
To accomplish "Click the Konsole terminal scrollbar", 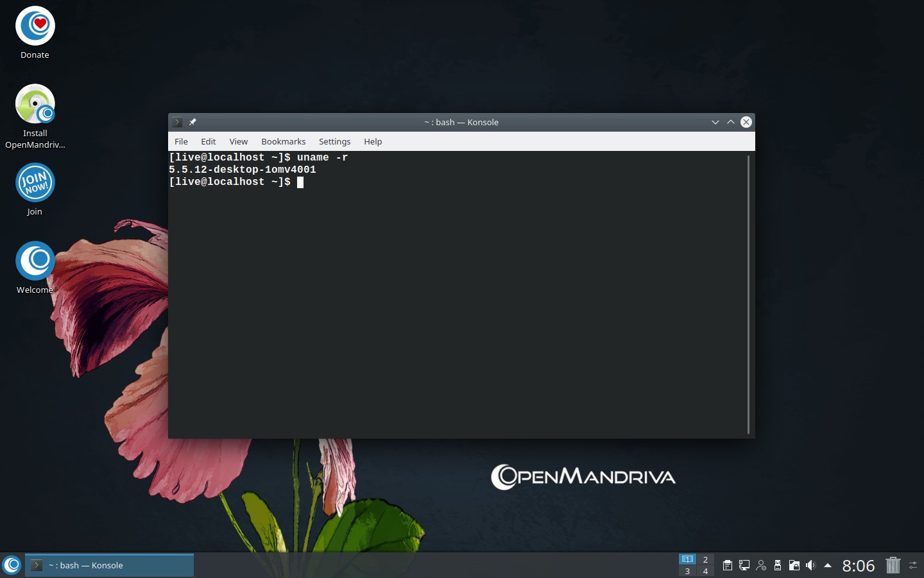I will [748, 295].
